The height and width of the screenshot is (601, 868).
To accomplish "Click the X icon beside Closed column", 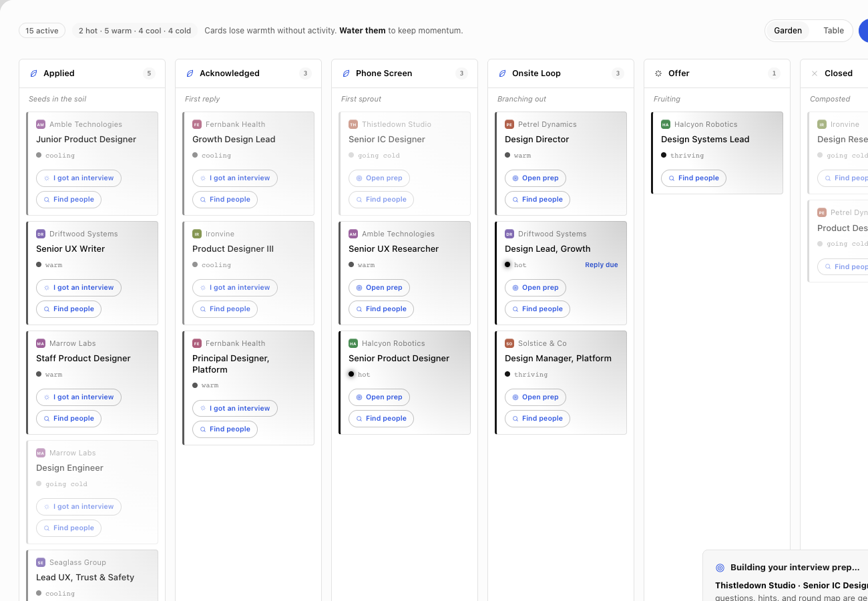I will coord(815,73).
